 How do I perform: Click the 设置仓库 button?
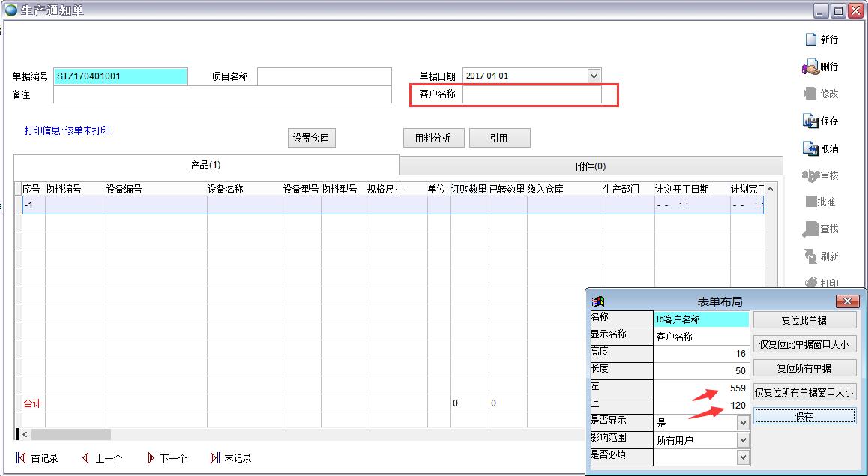312,138
